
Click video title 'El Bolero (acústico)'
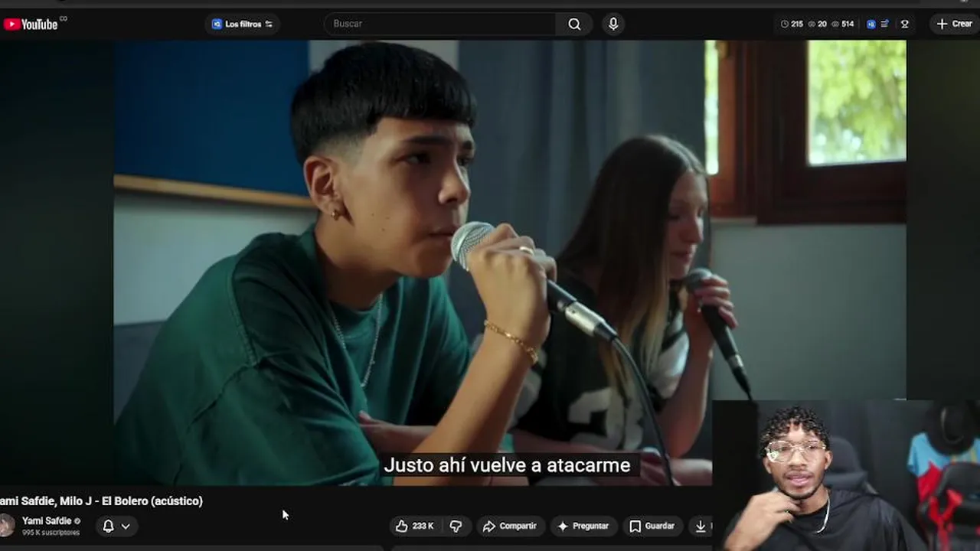point(152,500)
